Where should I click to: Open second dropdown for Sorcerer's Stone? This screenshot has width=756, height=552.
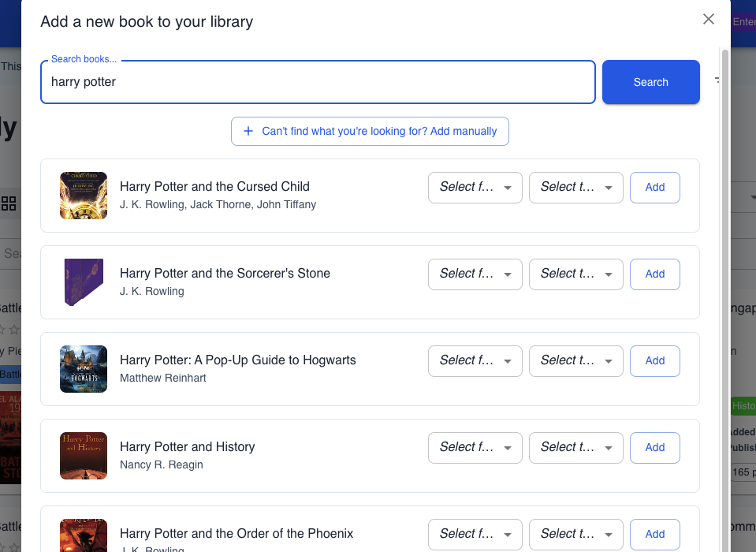575,274
